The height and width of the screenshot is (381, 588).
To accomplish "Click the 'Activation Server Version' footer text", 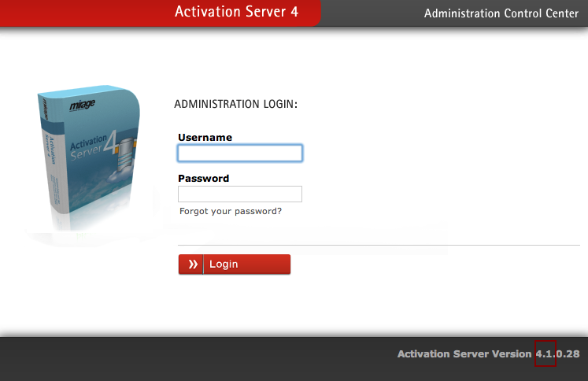I will [x=464, y=354].
